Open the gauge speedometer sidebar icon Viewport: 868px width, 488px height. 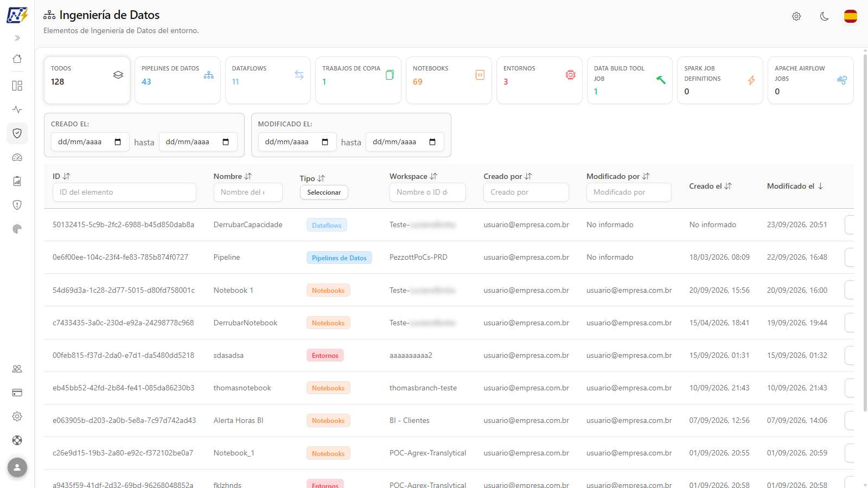point(17,157)
